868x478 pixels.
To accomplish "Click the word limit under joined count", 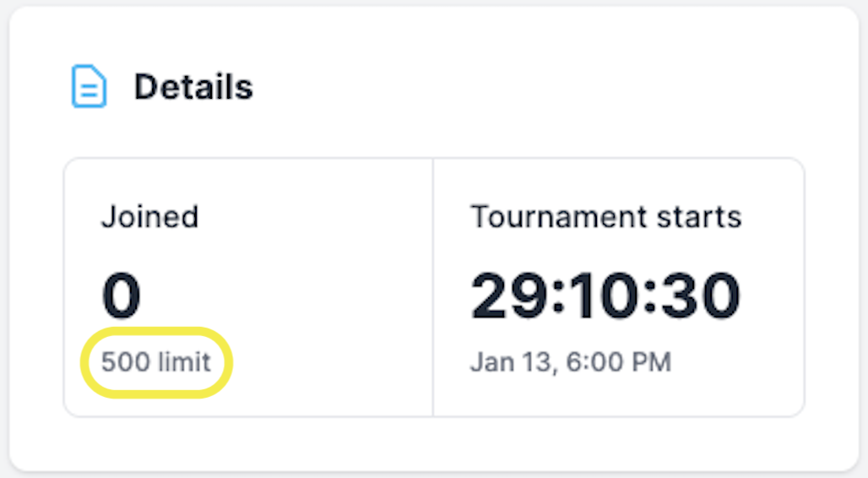I will [x=184, y=362].
